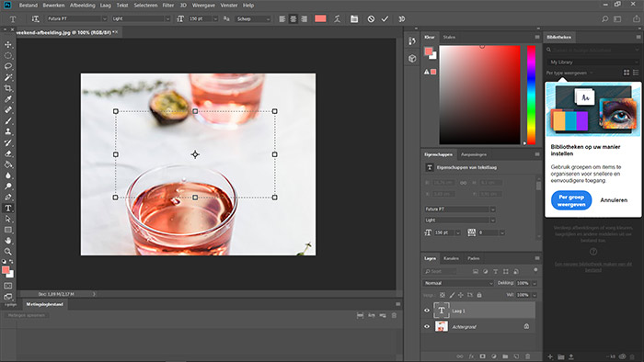Open the Futura PT font dropdown in options bar
The height and width of the screenshot is (362, 644).
tap(77, 19)
